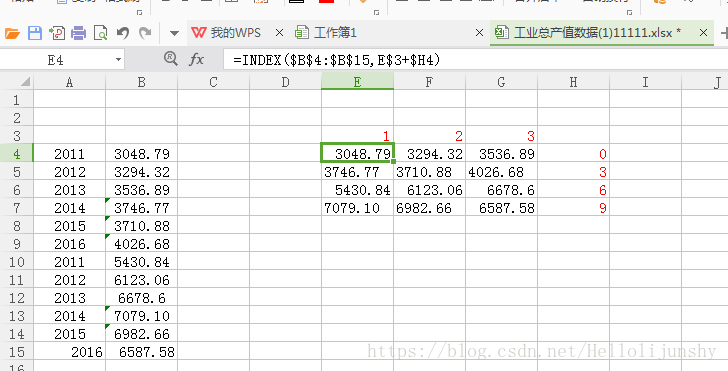Click cell B7 with value 3746.77
This screenshot has height=371, width=728.
tap(142, 208)
